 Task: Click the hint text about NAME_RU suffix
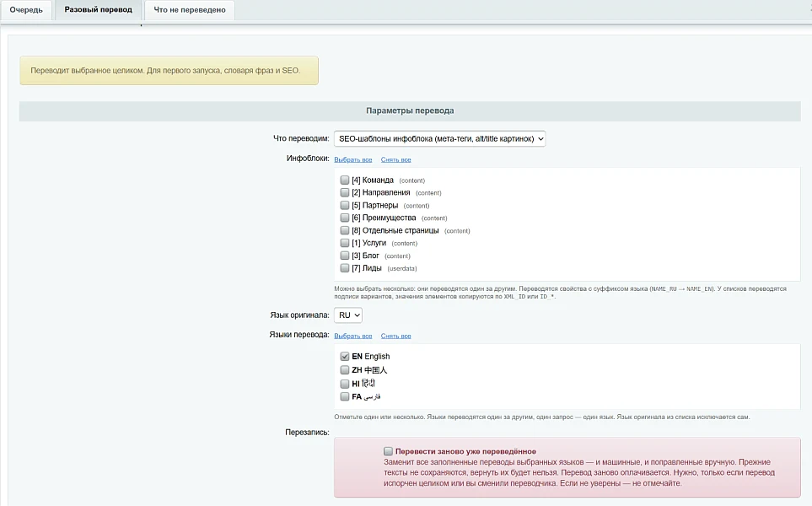point(561,293)
